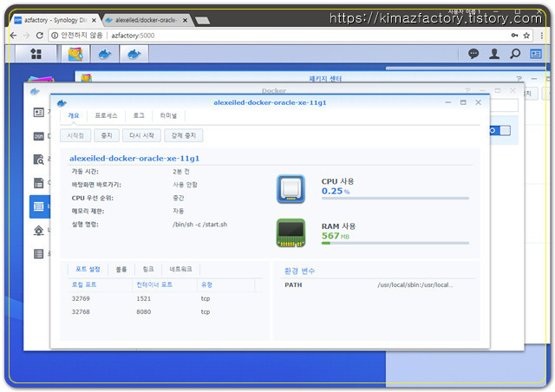555x392 pixels.
Task: Select the port row with local port 32768
Action: [165, 311]
